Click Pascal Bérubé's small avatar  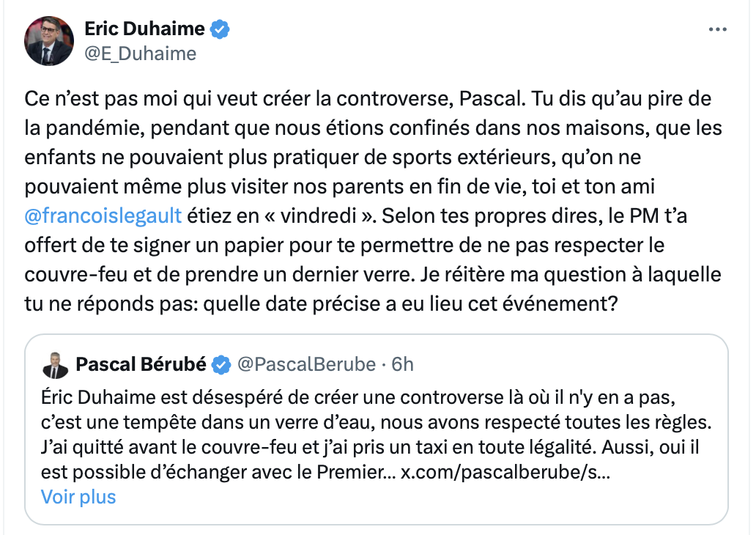(x=56, y=365)
